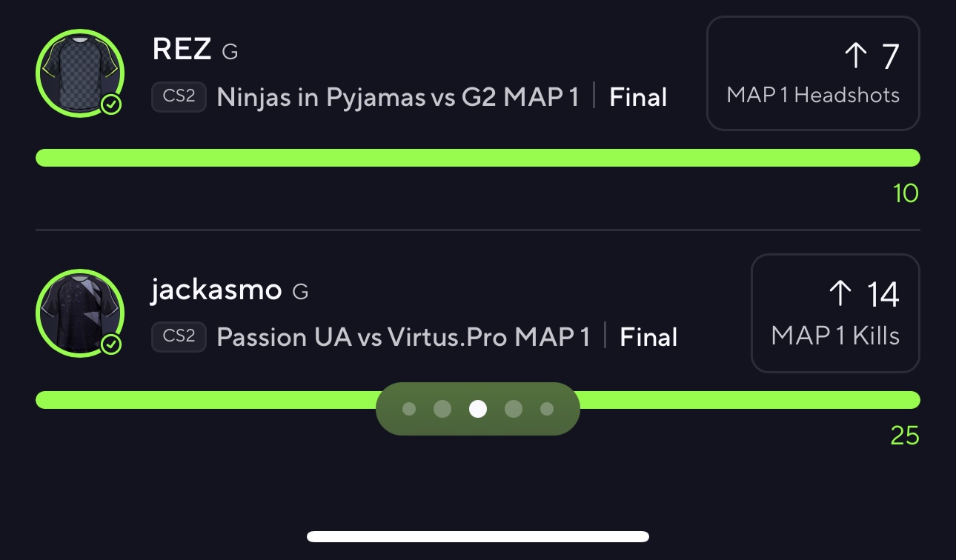Viewport: 956px width, 560px height.
Task: Click REZ's green headshots progress bar
Action: [478, 158]
